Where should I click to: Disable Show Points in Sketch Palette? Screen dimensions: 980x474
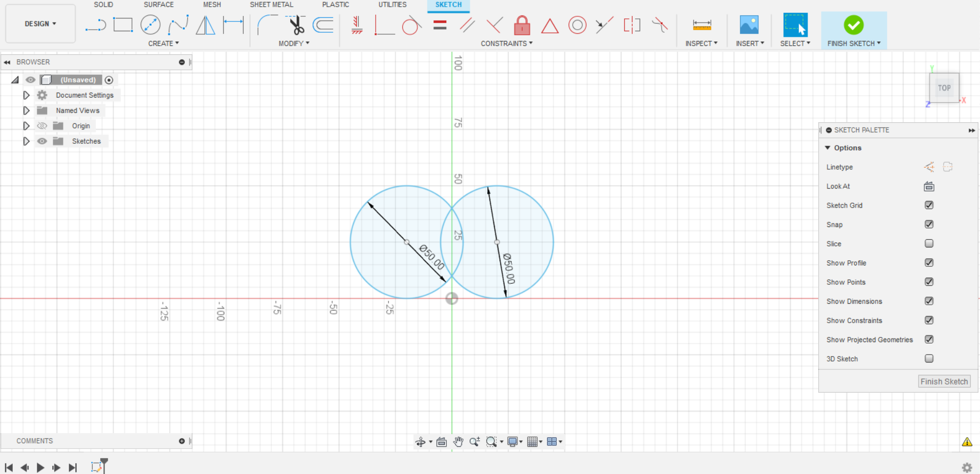pyautogui.click(x=929, y=282)
